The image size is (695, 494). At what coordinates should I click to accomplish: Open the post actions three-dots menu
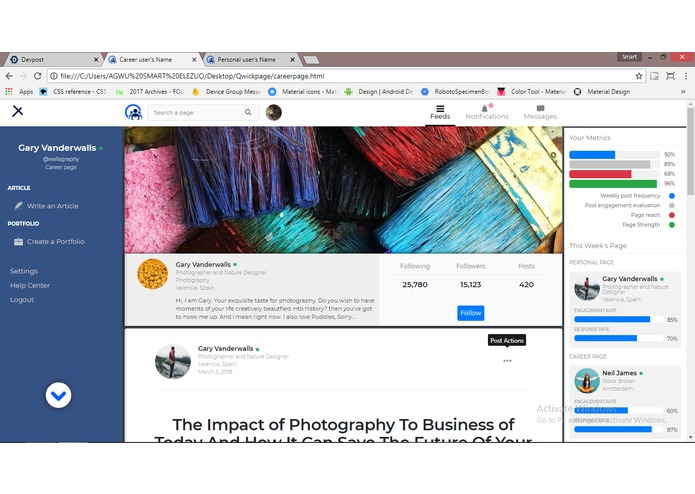508,361
